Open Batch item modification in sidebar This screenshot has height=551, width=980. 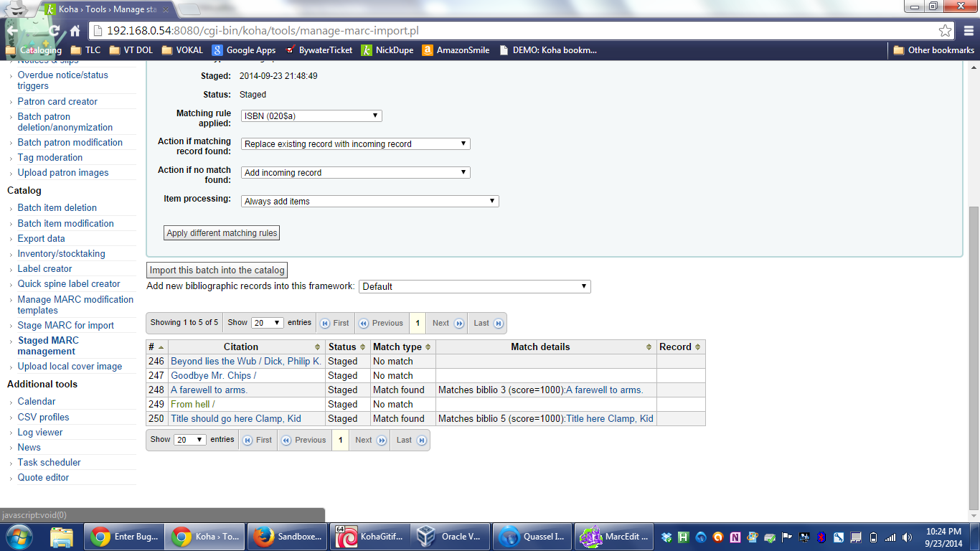(65, 224)
